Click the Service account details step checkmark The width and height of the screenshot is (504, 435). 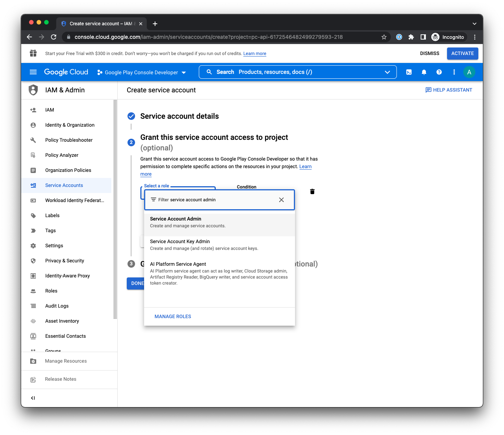(131, 116)
